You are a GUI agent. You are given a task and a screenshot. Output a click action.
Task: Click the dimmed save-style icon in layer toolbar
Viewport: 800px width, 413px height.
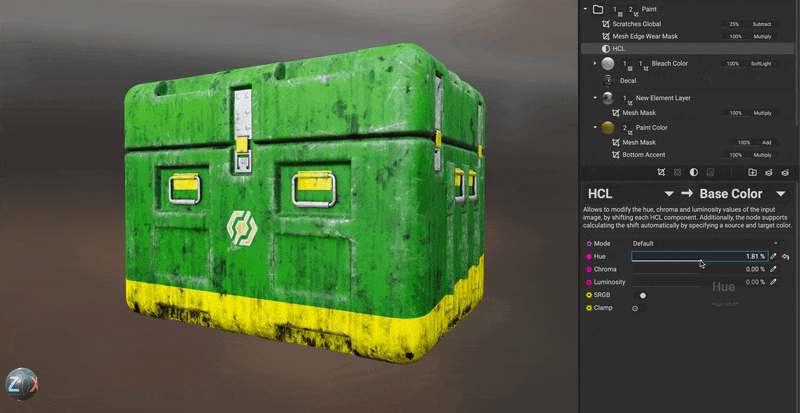(x=710, y=173)
